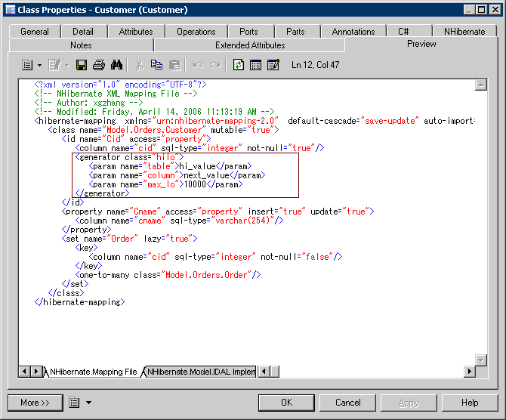
Task: Open the Ports tab
Action: pyautogui.click(x=248, y=32)
